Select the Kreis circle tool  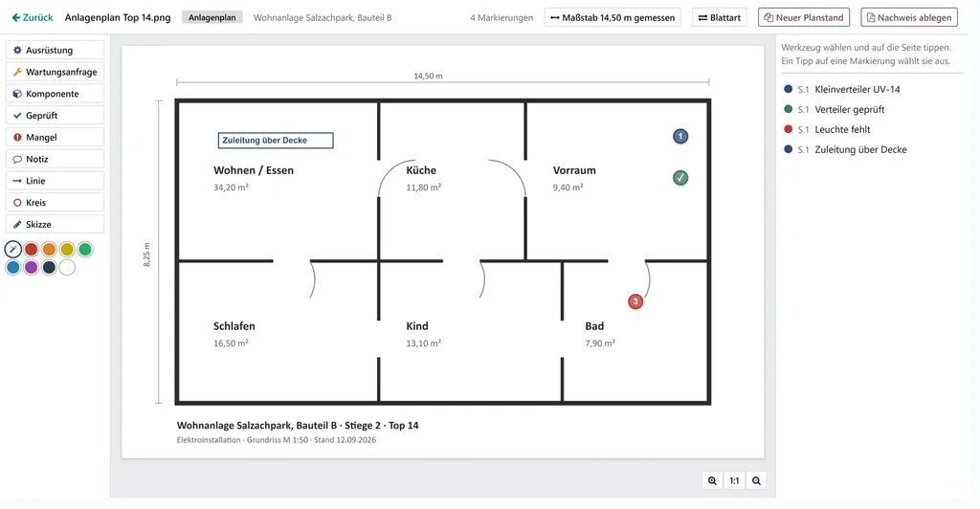[x=55, y=202]
